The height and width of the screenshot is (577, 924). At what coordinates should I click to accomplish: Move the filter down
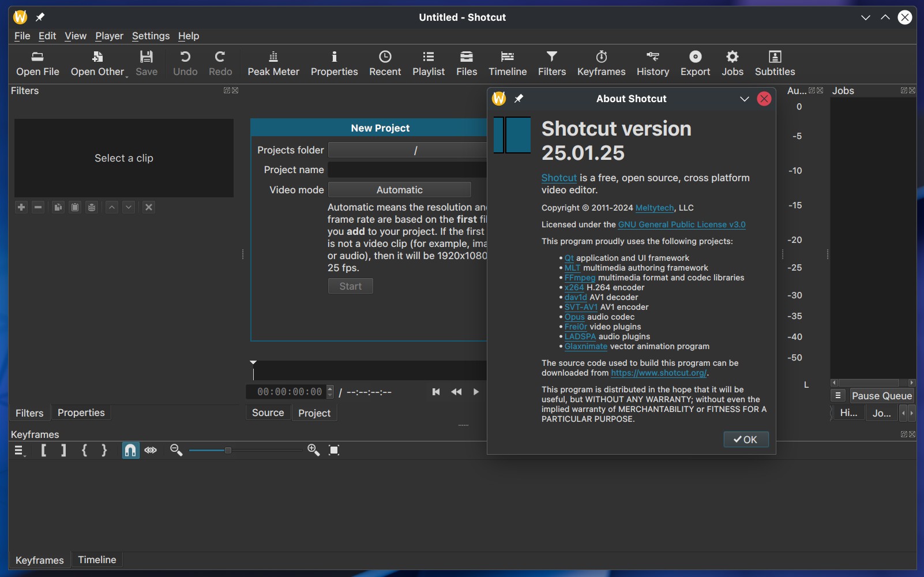pos(129,207)
